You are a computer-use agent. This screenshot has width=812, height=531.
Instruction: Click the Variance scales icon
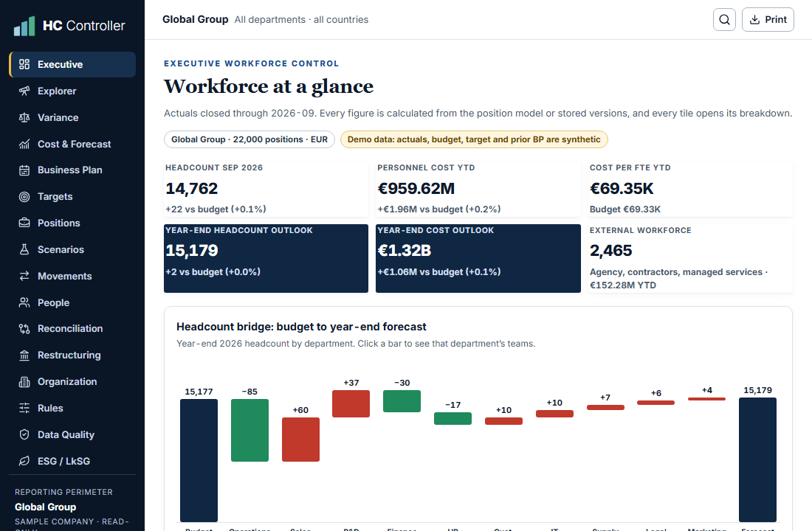click(24, 117)
